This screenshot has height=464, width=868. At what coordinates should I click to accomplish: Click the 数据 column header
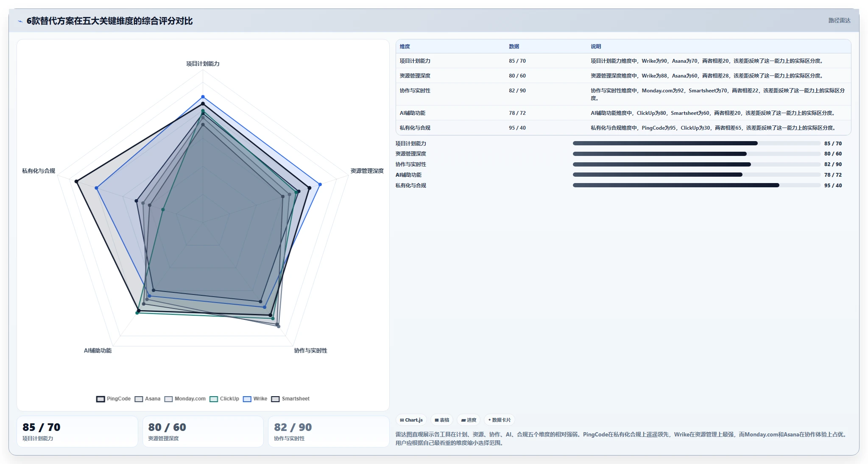pyautogui.click(x=514, y=47)
